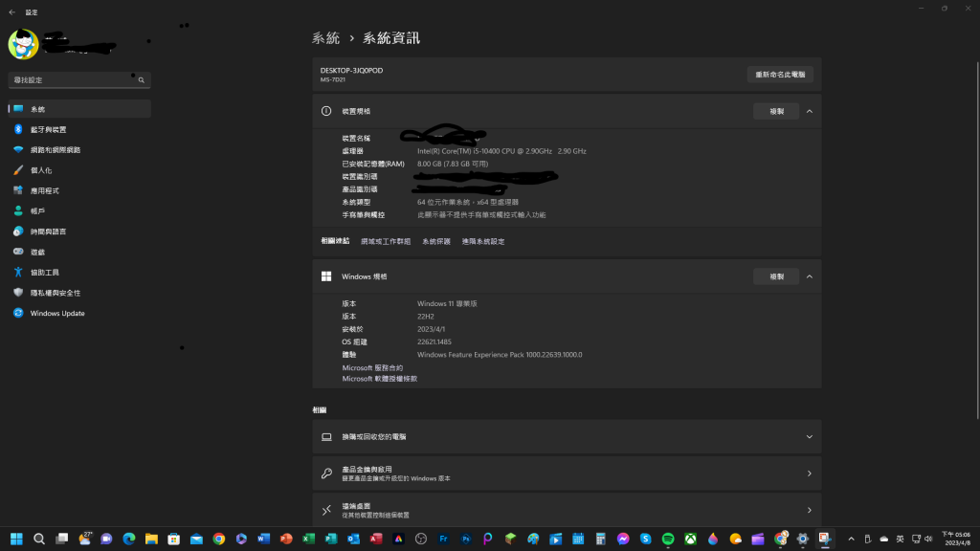Open the 進階系統設定 related link
This screenshot has width=980, height=551.
[x=483, y=241]
